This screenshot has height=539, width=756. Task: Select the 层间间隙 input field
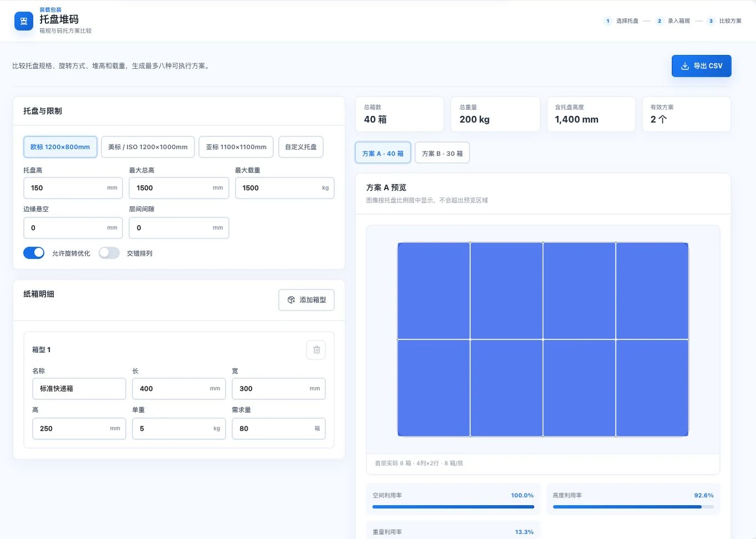point(179,228)
